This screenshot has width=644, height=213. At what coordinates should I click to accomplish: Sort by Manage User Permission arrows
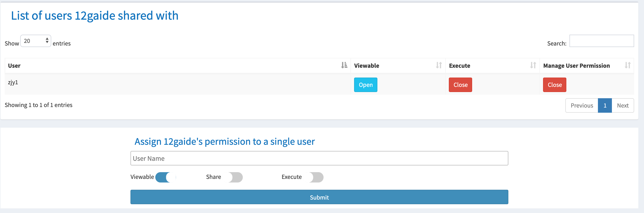tap(628, 65)
